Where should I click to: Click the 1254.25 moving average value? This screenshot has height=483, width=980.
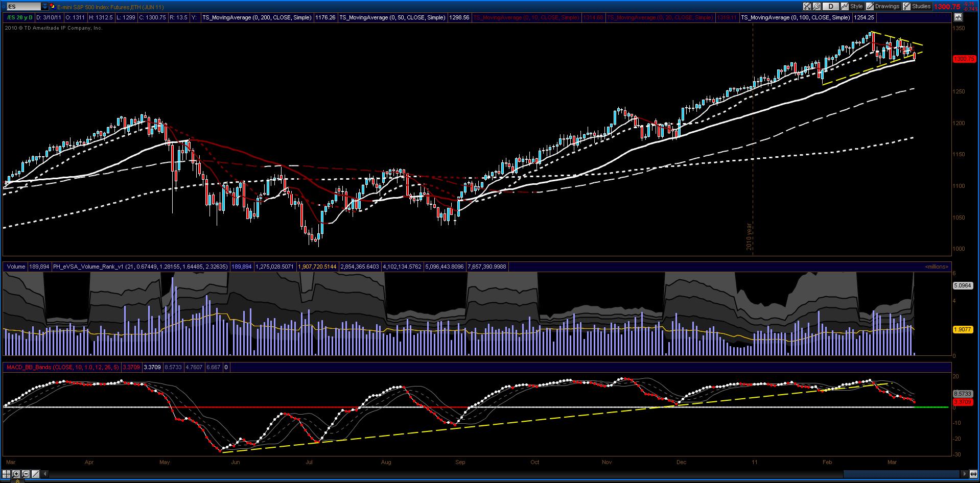pyautogui.click(x=864, y=17)
